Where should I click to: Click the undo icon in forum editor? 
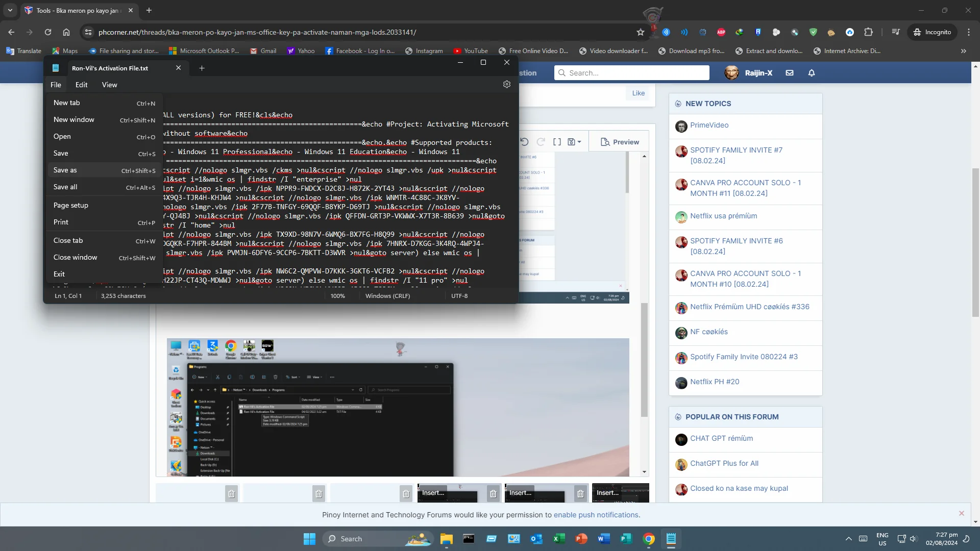524,142
